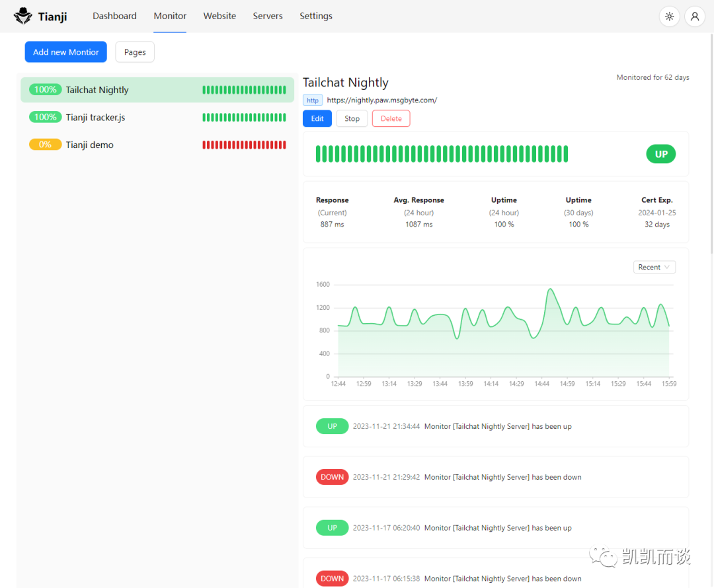Image resolution: width=714 pixels, height=588 pixels.
Task: Click the Cert Exp. 2024-01-25 date
Action: click(x=657, y=213)
